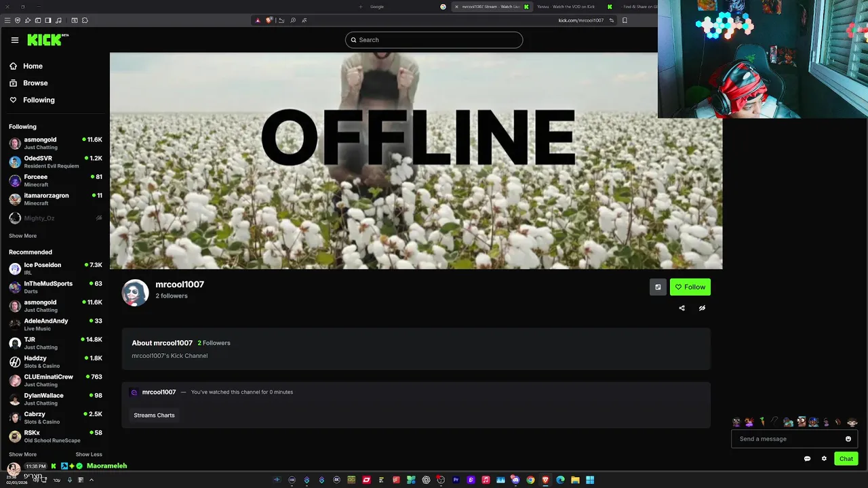Close the mrcool1007 Stream browser tab
The image size is (868, 488).
click(456, 7)
